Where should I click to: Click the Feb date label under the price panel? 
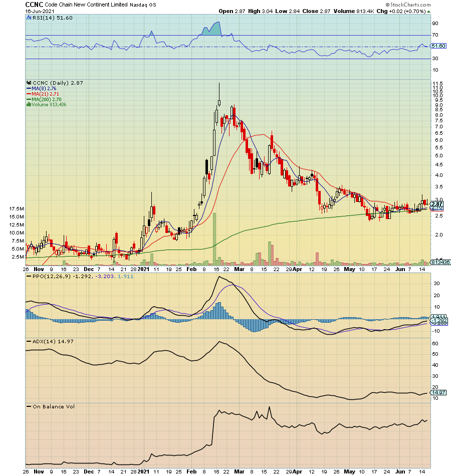(x=191, y=269)
